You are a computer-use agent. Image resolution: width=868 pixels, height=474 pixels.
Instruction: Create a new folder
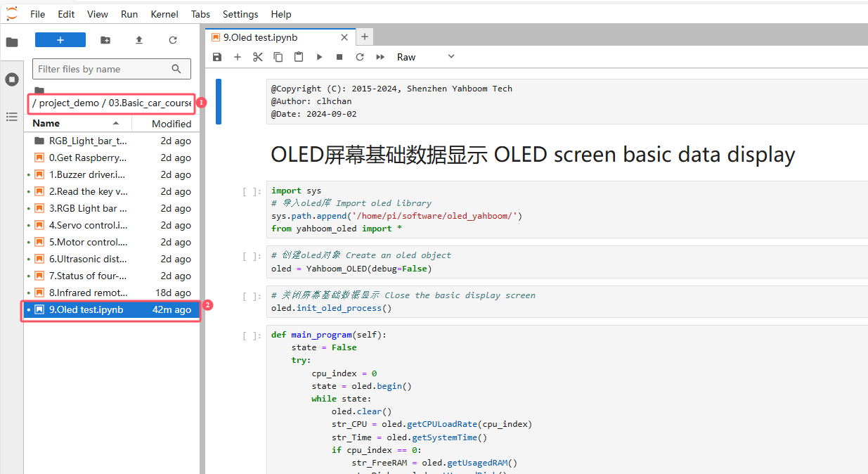[x=105, y=40]
